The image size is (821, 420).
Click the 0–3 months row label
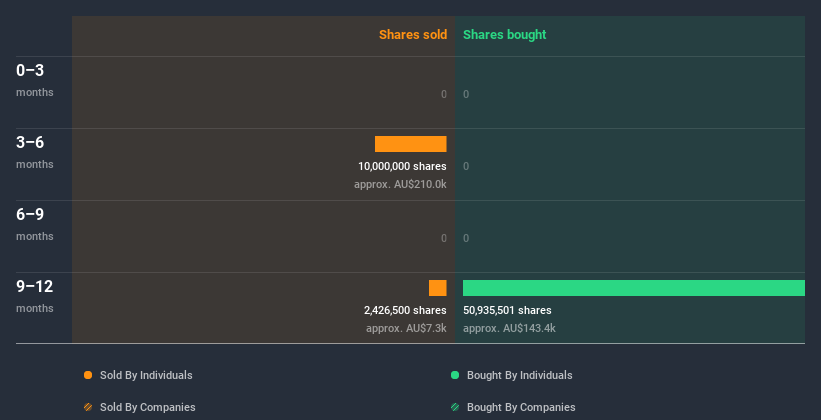[x=35, y=80]
